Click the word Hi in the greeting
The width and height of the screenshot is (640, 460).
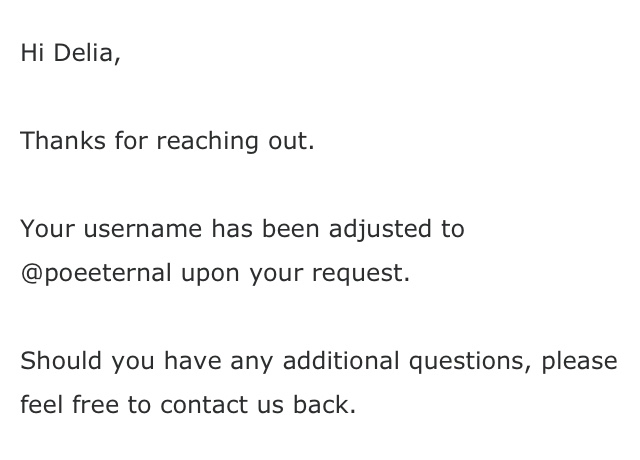coord(31,53)
